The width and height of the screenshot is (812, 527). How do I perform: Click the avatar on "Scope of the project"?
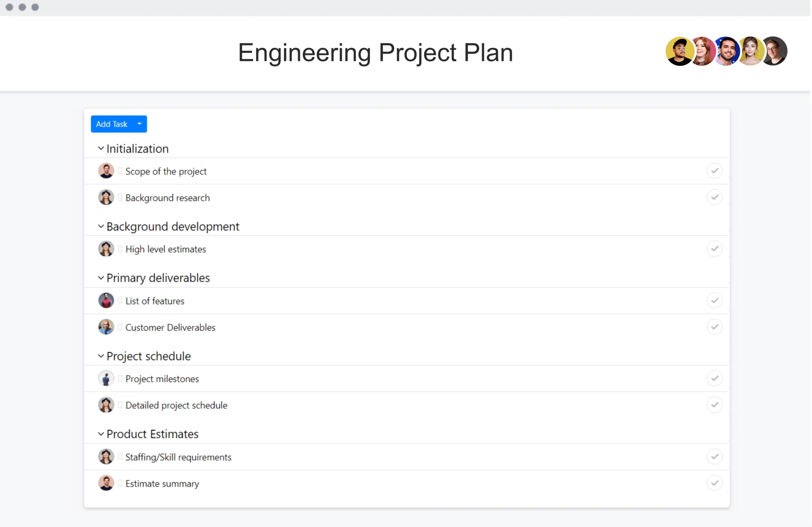pos(106,171)
